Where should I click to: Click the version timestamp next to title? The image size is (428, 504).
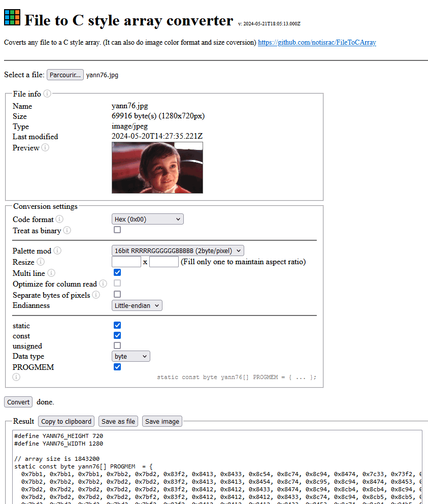[269, 24]
